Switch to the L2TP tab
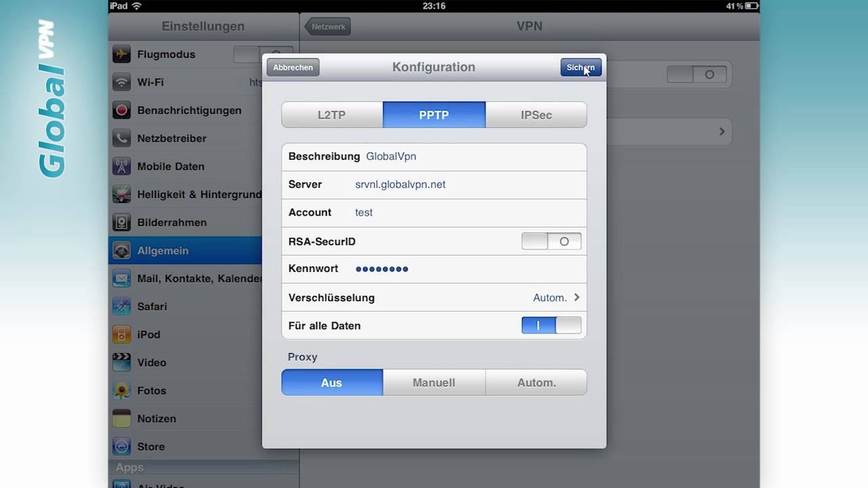Screen dimensions: 868x488 [332, 115]
